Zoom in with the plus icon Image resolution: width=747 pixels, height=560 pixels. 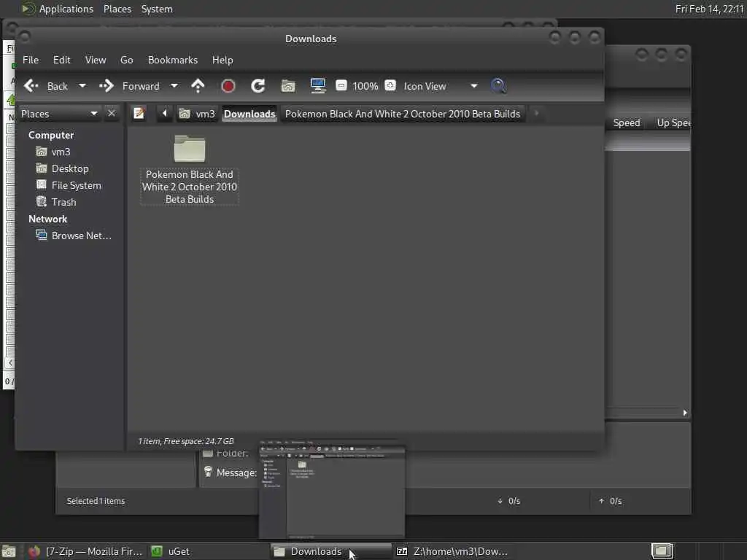[x=390, y=86]
